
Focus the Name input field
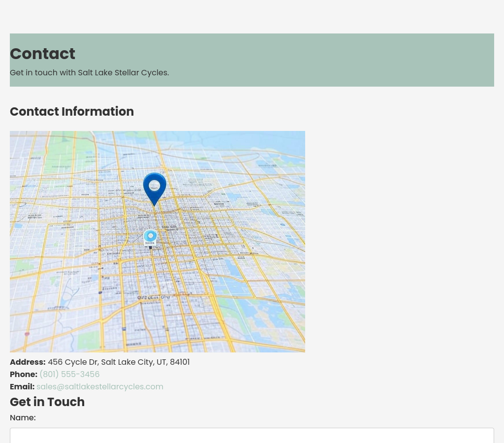252,436
